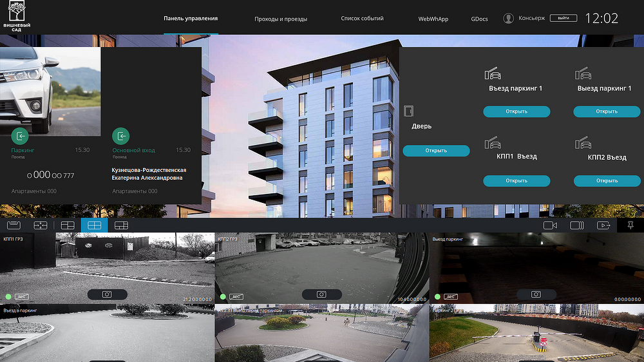Click the video camera icon
The width and height of the screenshot is (644, 362).
click(550, 225)
